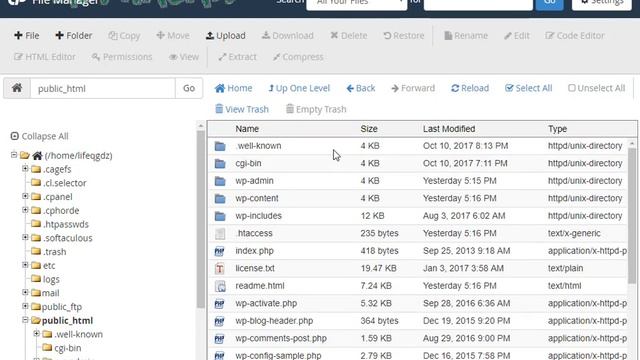The height and width of the screenshot is (360, 640).
Task: Click the Edit toolbar action
Action: (517, 36)
